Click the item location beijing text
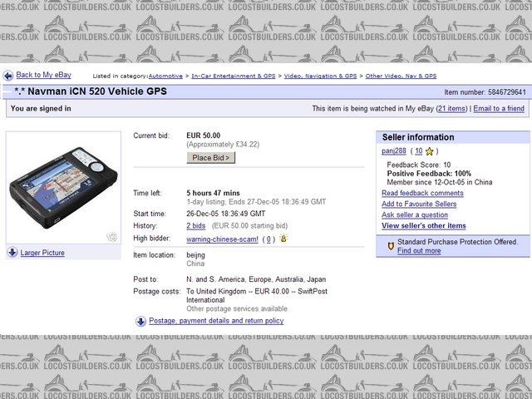This screenshot has height=399, width=532. pos(195,255)
